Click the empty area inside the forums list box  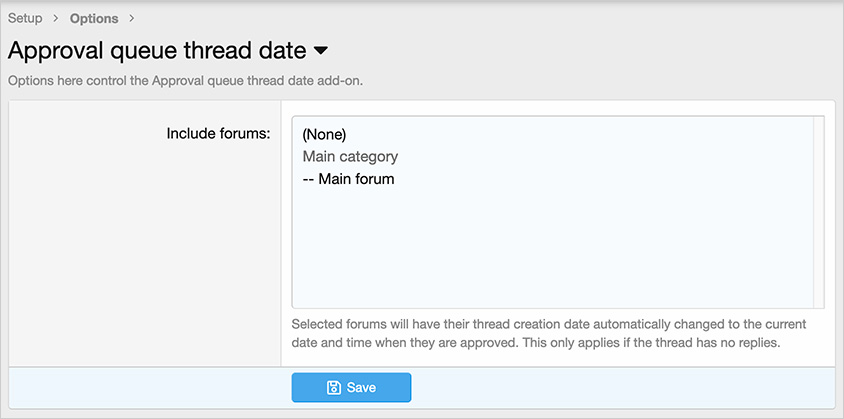[x=550, y=250]
